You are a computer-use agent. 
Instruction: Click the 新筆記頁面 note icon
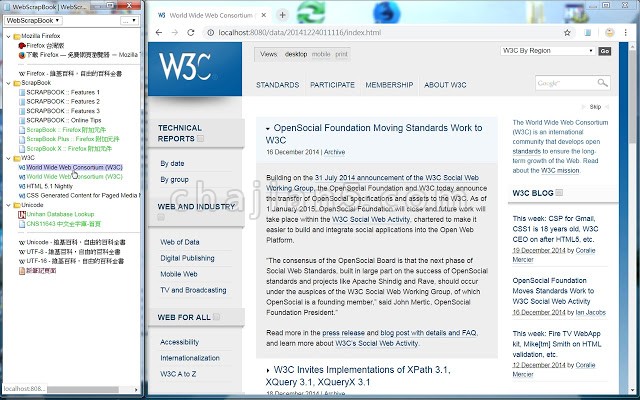[22, 271]
